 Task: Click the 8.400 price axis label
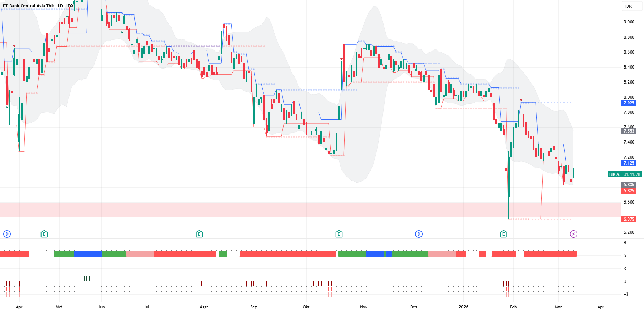pyautogui.click(x=629, y=67)
